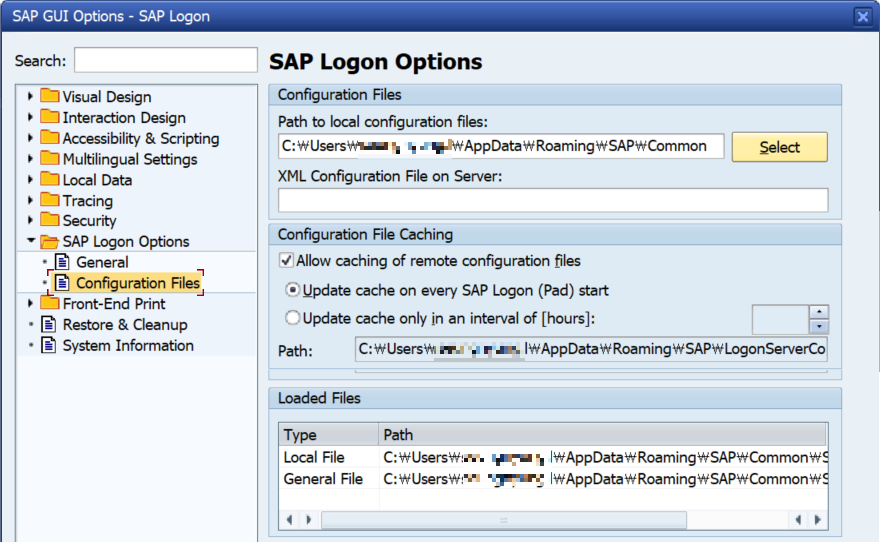Screen dimensions: 882x546
Task: Select the Visual Design tree label
Action: [107, 97]
